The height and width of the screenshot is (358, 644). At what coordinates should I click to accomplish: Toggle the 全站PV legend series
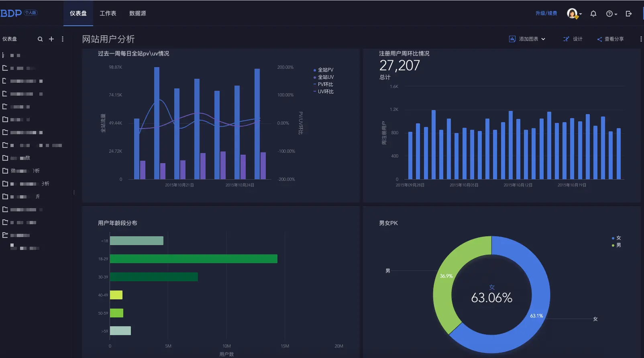click(x=323, y=70)
